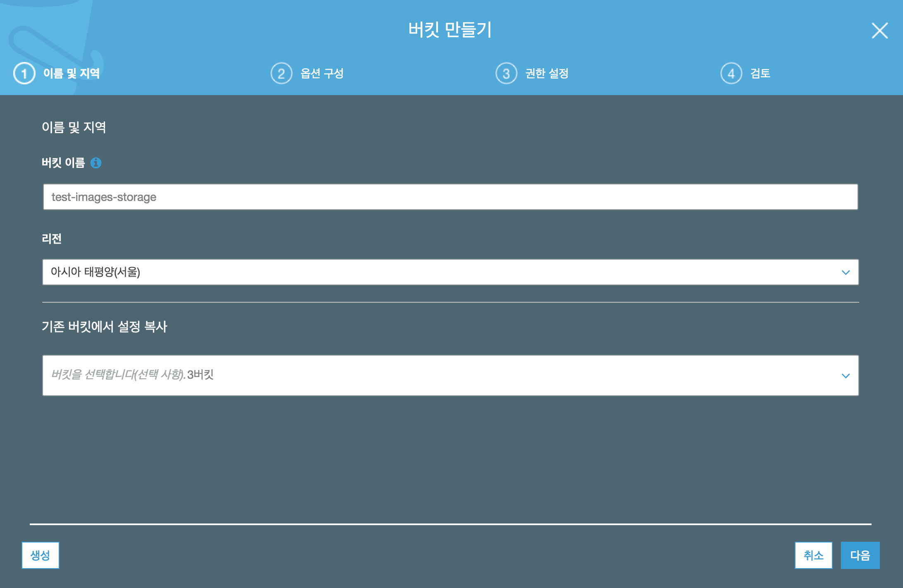The height and width of the screenshot is (588, 903).
Task: Click the region dropdown chevron arrow
Action: click(846, 272)
